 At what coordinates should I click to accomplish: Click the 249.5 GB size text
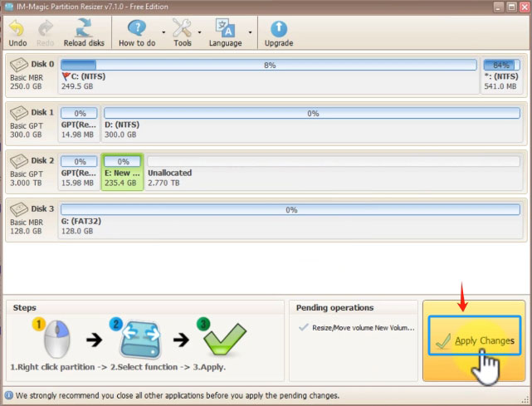tap(77, 86)
